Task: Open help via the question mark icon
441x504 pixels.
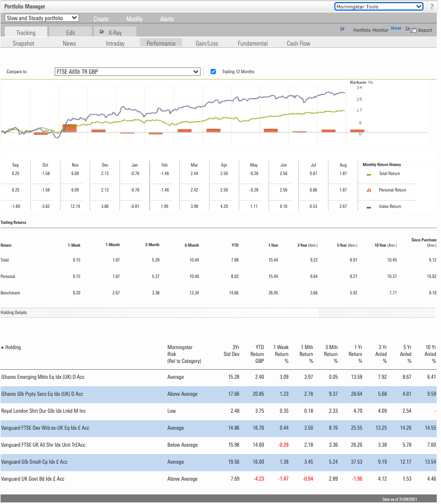Action: tap(433, 6)
